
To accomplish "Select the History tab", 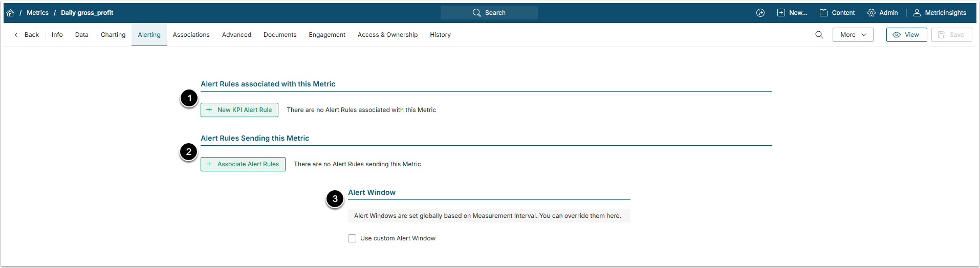I will [x=440, y=35].
